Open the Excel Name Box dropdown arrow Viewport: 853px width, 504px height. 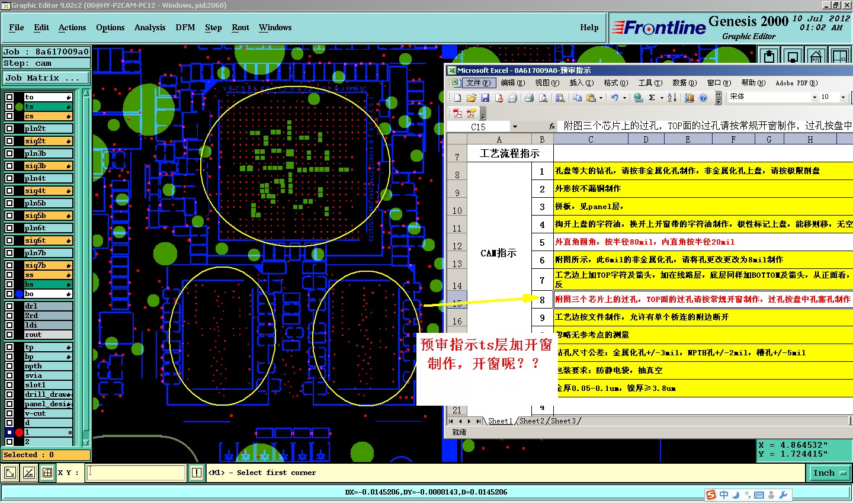pyautogui.click(x=514, y=127)
